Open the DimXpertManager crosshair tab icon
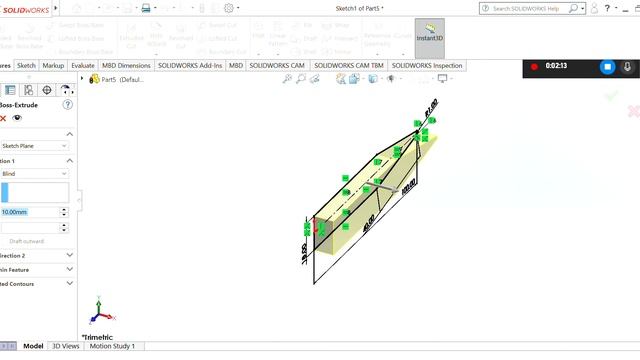This screenshot has width=640, height=360. tap(47, 90)
